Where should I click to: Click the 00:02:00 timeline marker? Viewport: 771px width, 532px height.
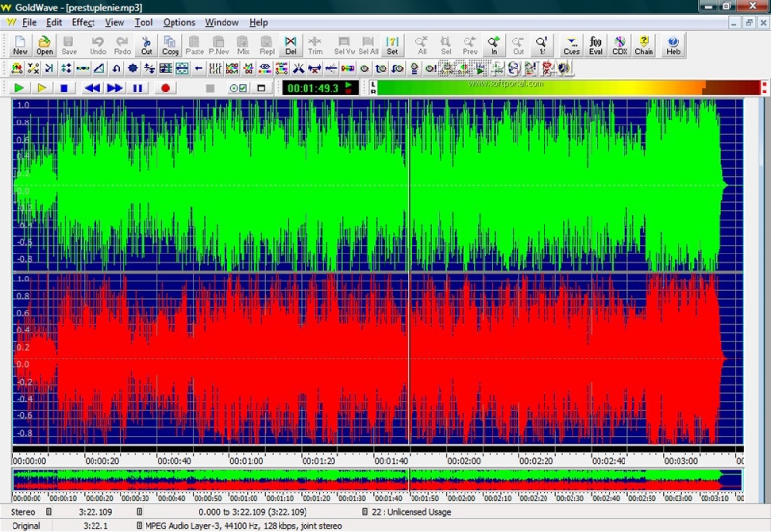(x=464, y=461)
